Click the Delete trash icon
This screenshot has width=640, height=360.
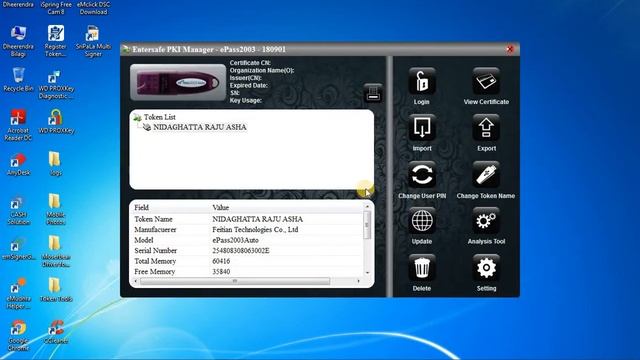(x=422, y=268)
